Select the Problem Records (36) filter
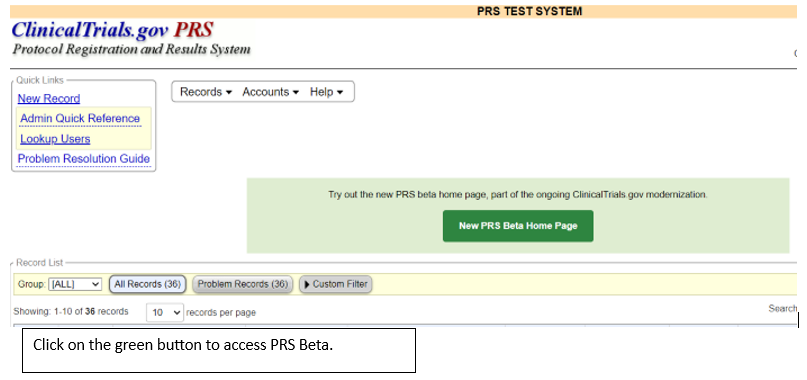This screenshot has height=380, width=807. click(x=242, y=284)
